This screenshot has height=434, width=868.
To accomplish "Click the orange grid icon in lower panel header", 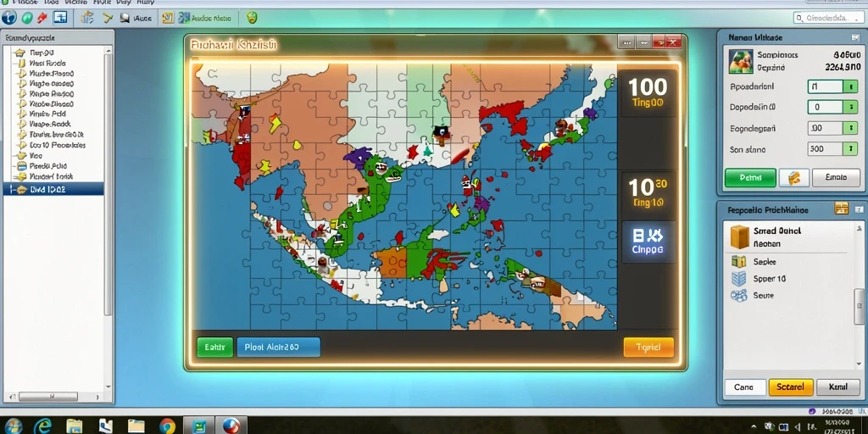I will [841, 209].
